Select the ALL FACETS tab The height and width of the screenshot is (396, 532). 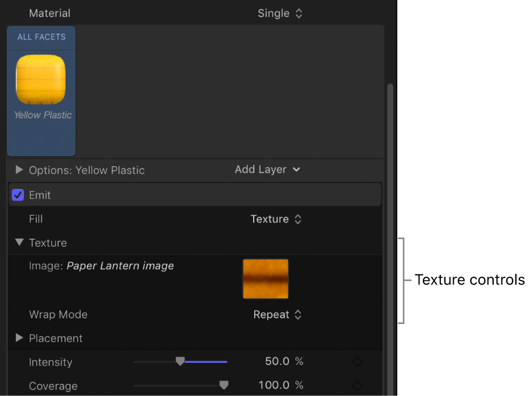pyautogui.click(x=41, y=37)
